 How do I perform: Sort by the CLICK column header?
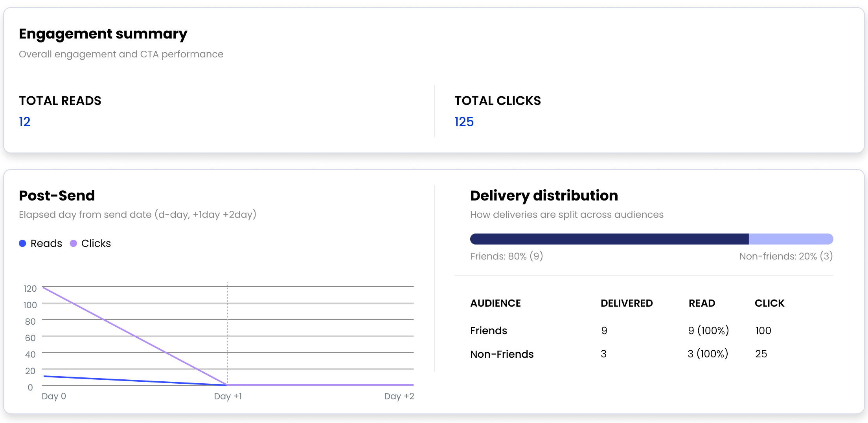(x=769, y=303)
